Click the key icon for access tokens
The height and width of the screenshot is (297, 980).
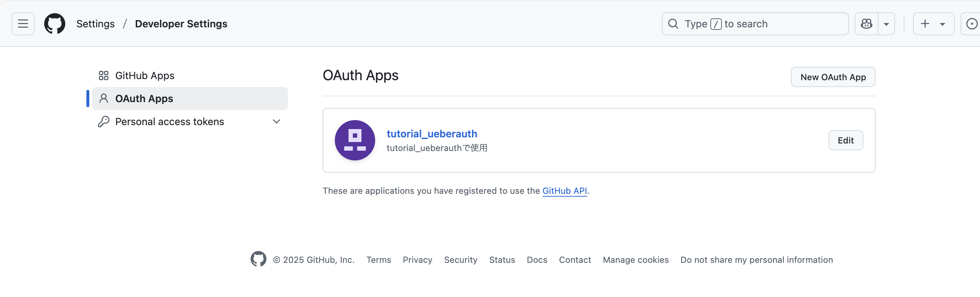pyautogui.click(x=103, y=122)
